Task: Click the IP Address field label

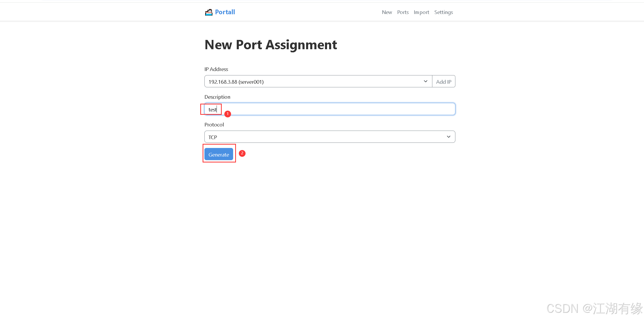Action: click(216, 69)
